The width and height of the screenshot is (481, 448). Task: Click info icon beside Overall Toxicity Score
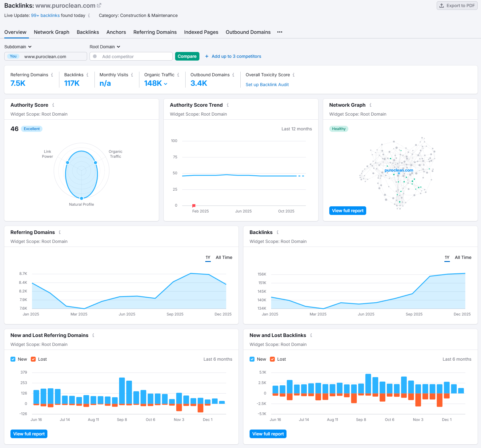coord(294,75)
